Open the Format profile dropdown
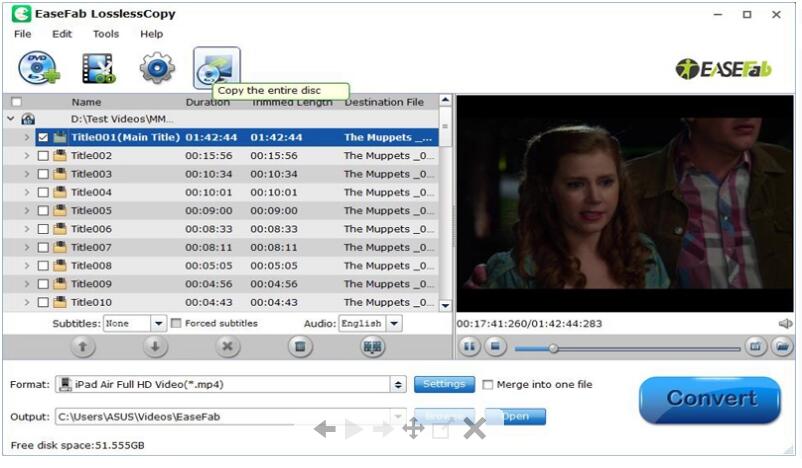Screen dimensions: 802x468 click(x=398, y=384)
